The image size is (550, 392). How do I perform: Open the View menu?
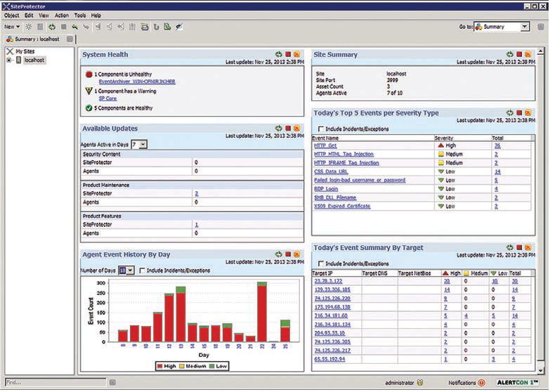(44, 15)
